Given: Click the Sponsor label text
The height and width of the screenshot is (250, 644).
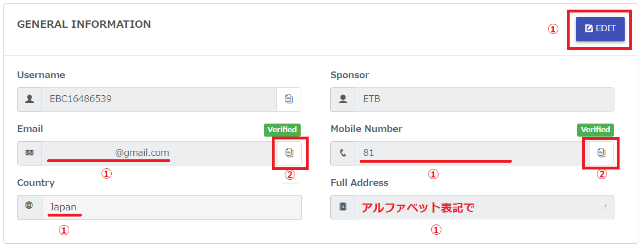Looking at the screenshot, I should pos(350,75).
